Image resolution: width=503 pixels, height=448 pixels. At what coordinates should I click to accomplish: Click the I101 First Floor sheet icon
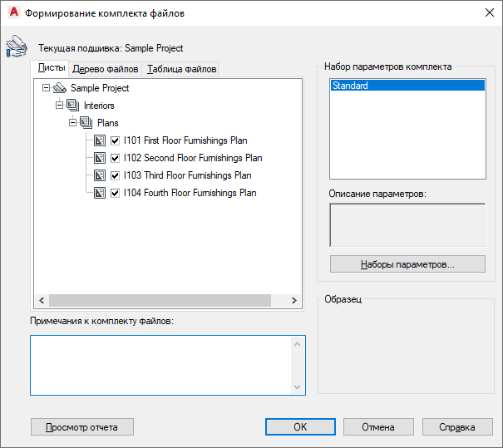click(x=100, y=140)
